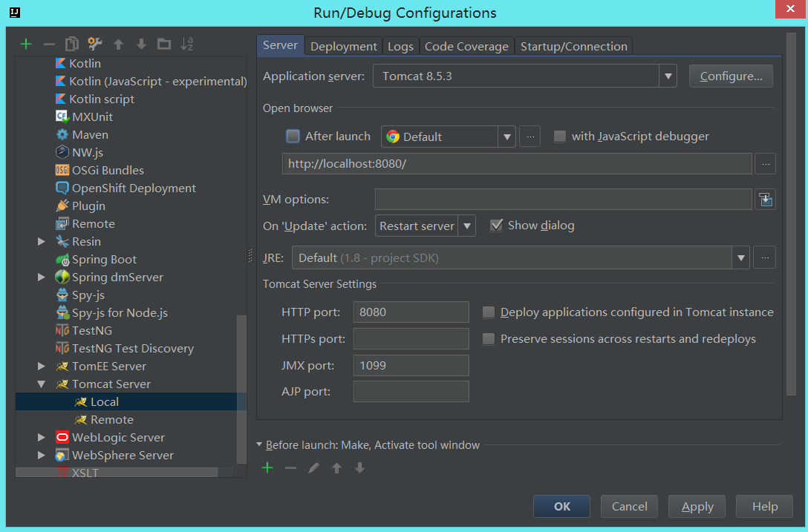Open browser Default dropdown
This screenshot has width=808, height=532.
point(507,137)
